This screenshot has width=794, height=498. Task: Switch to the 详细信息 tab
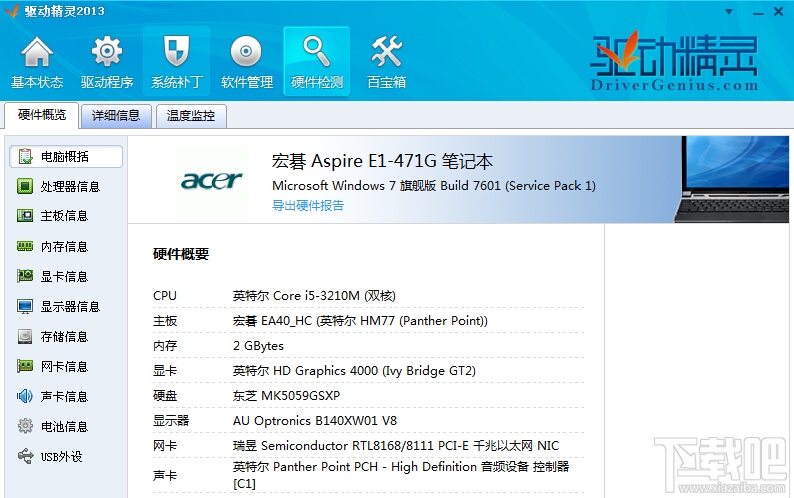coord(116,116)
